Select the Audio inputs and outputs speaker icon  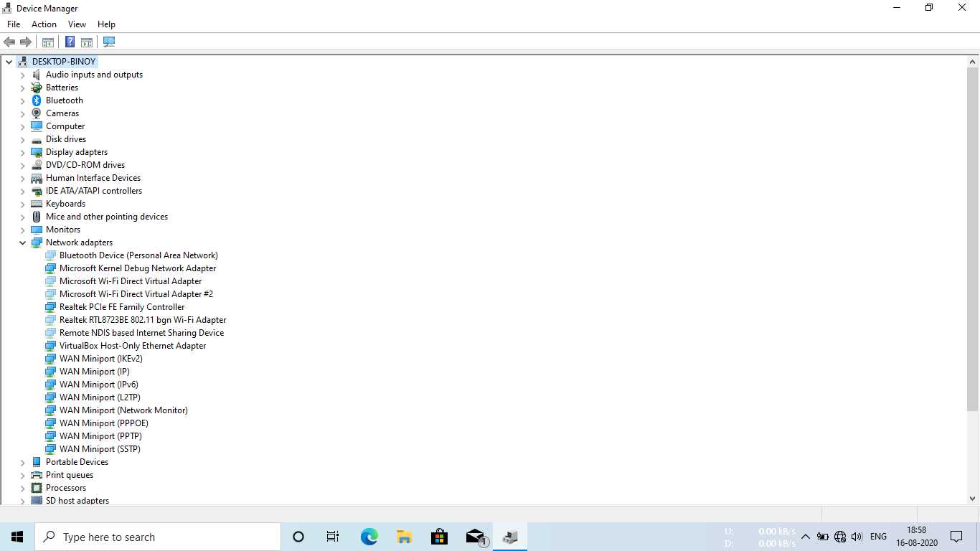click(37, 75)
